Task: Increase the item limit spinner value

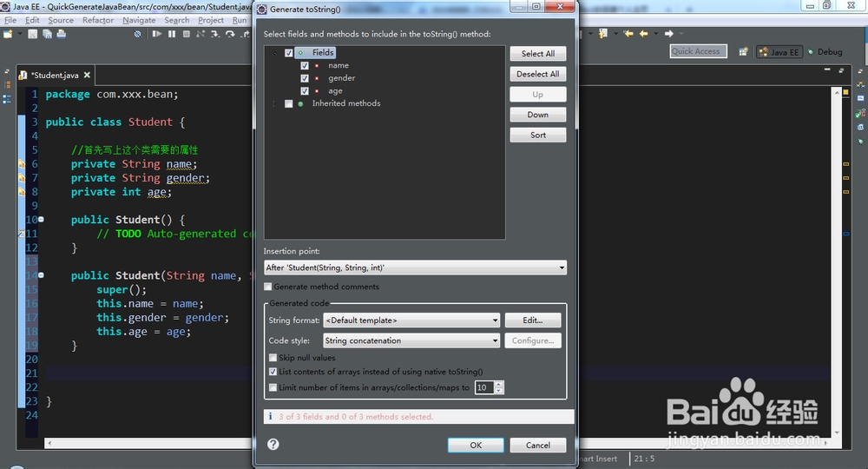Action: tap(499, 384)
